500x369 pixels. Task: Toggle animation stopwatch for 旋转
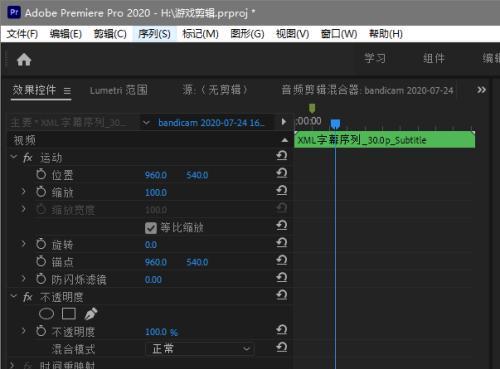tap(41, 244)
